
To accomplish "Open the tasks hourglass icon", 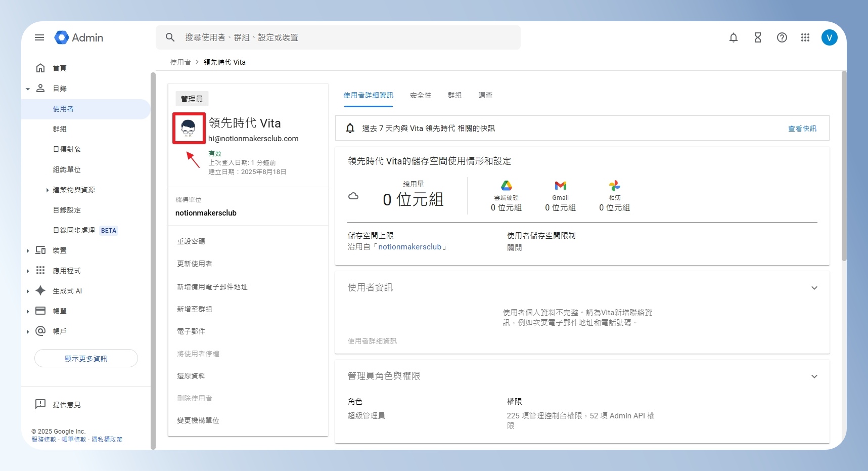I will click(x=758, y=37).
